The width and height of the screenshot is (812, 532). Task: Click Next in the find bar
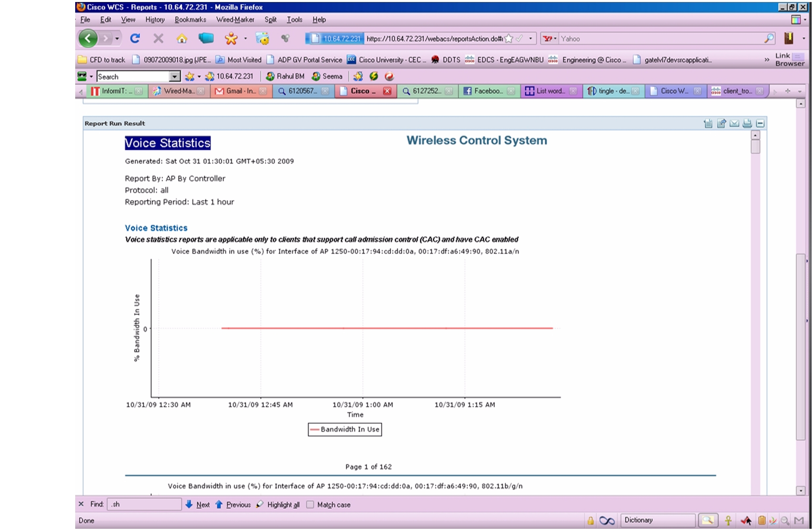[x=197, y=504]
